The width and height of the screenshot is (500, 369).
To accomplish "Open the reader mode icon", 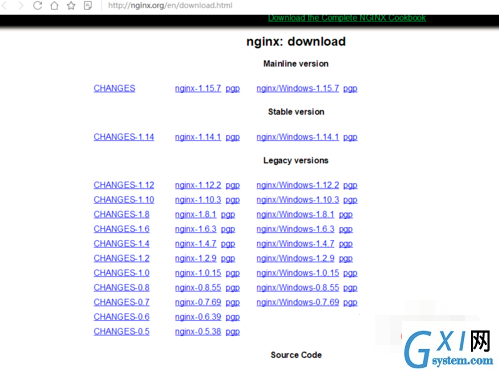I will (x=88, y=5).
